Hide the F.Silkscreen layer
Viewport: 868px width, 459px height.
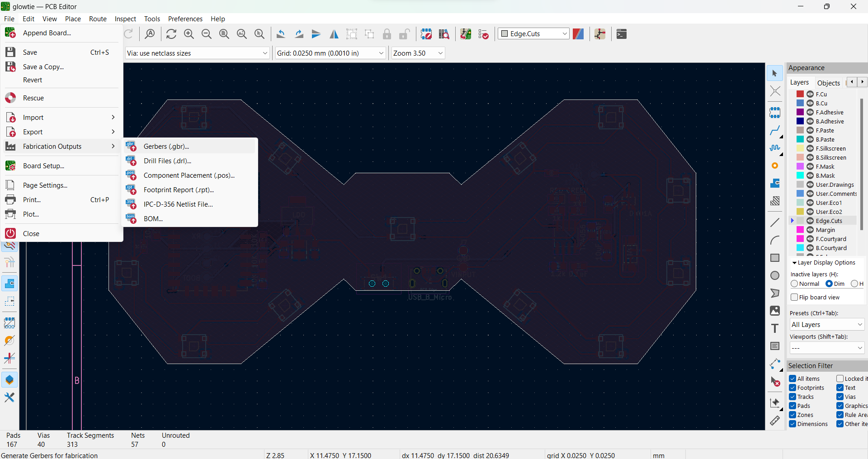pos(810,148)
